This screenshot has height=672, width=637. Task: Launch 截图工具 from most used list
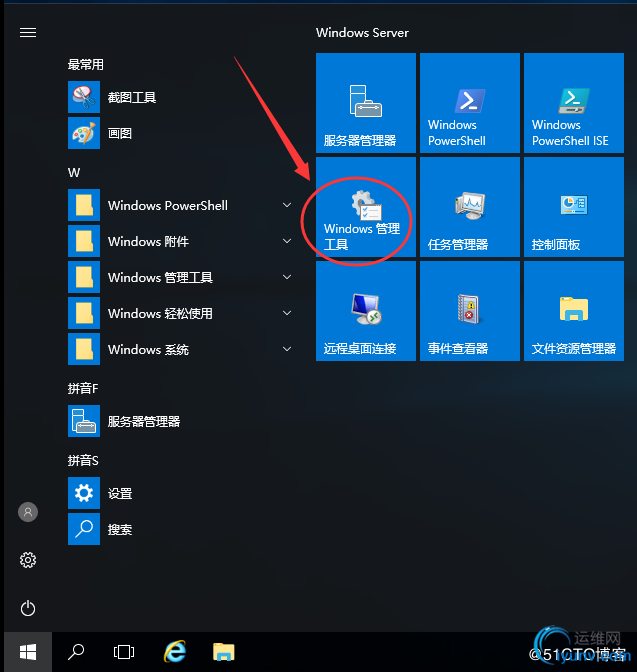(180, 97)
